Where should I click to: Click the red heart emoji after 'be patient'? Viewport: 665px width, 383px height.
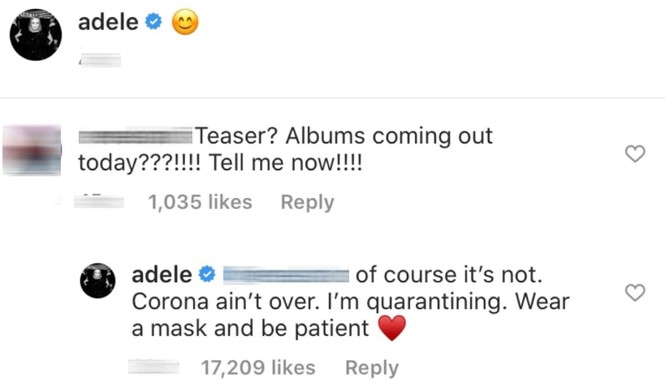point(392,328)
